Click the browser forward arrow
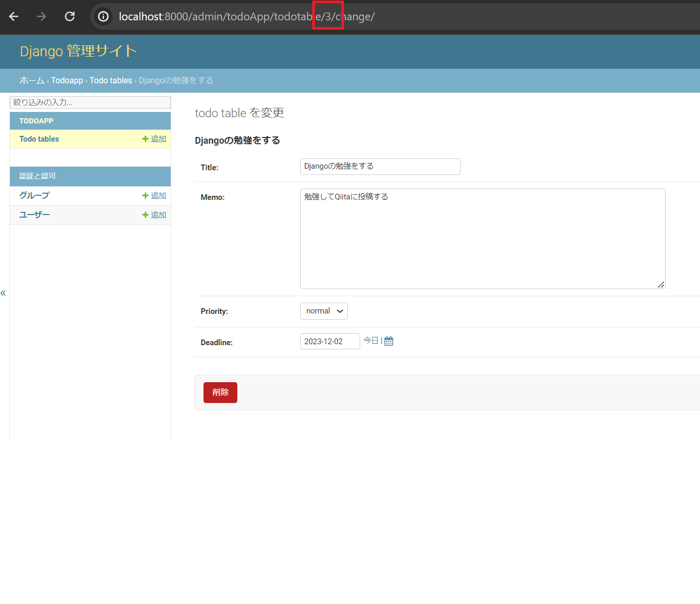700x604 pixels. point(41,16)
